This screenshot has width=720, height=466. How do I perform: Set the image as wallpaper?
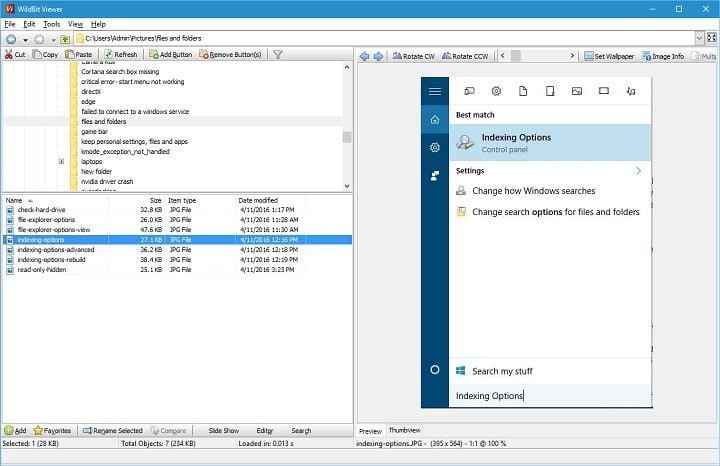click(x=609, y=56)
